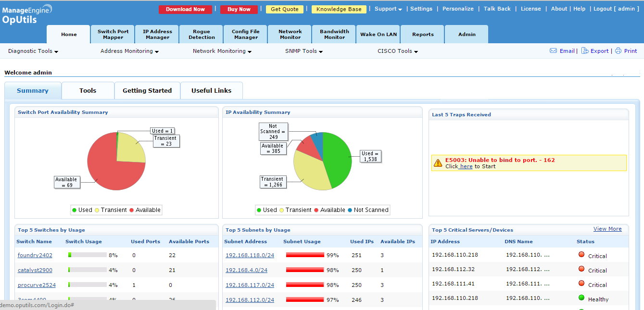Expand the Support dropdown in the header
The image size is (644, 310).
coord(388,9)
